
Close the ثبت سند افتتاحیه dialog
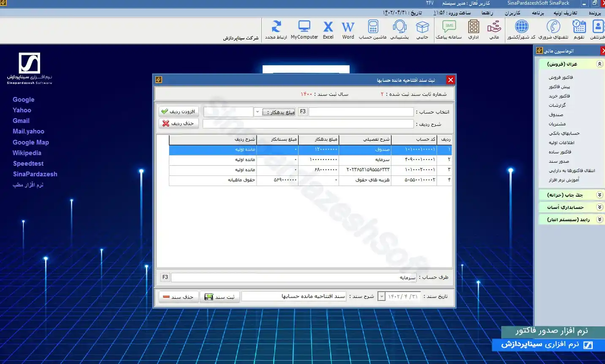pos(450,80)
